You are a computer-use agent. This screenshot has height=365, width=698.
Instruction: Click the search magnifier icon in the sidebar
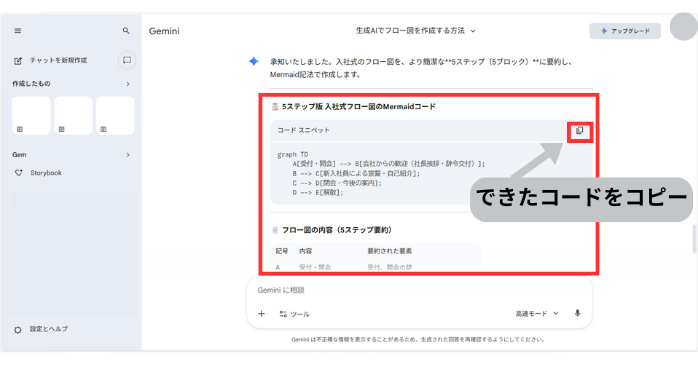(x=126, y=31)
